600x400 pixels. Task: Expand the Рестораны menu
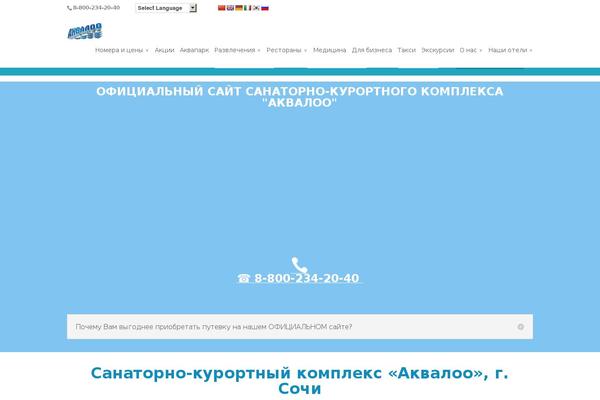(287, 50)
